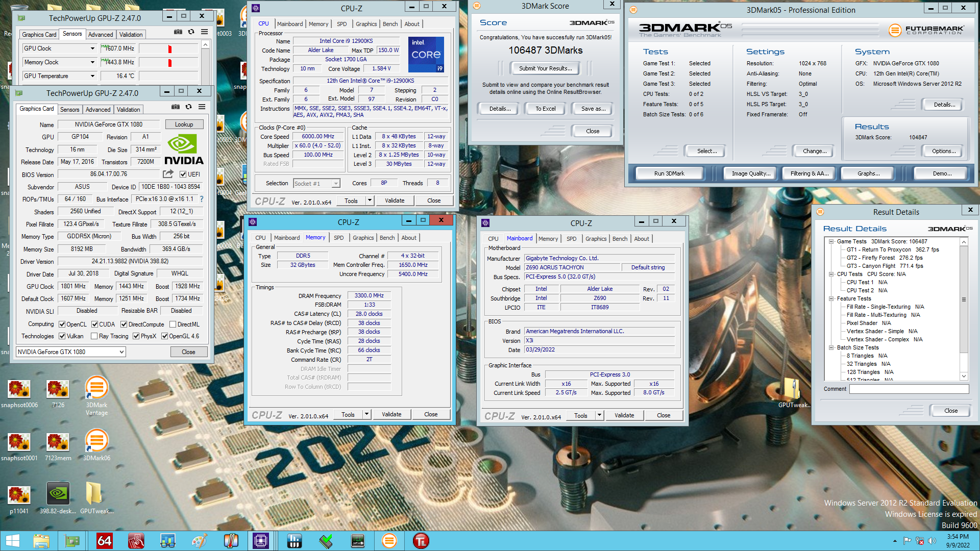Open the Socket #1 selection dropdown
Viewport: 980px width, 551px height.
pyautogui.click(x=316, y=184)
